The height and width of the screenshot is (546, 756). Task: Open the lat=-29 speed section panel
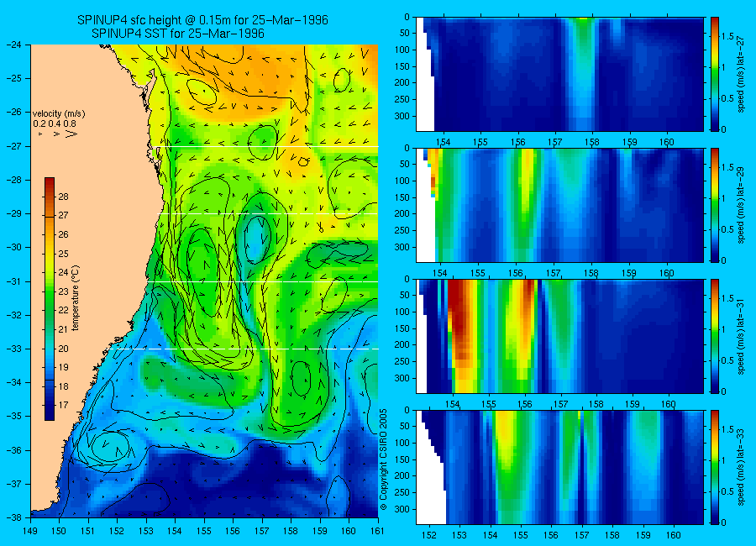[559, 206]
